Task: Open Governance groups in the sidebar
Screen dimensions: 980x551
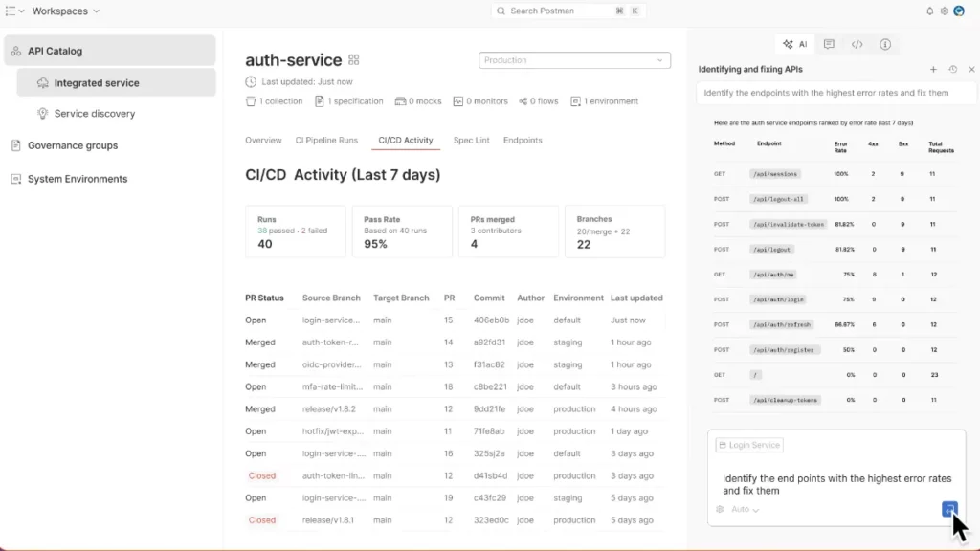Action: [73, 145]
